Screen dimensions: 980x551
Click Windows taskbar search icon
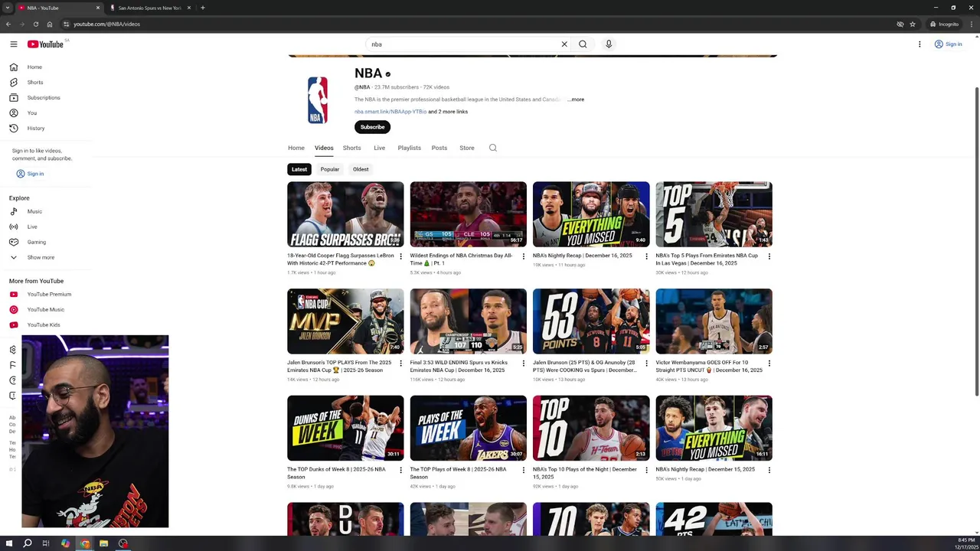pyautogui.click(x=28, y=543)
